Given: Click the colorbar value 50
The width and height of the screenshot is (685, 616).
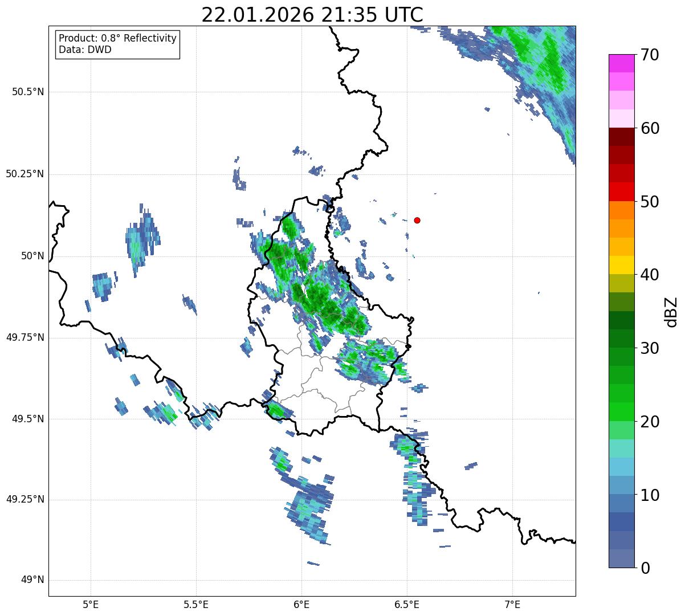Looking at the screenshot, I should [x=649, y=202].
